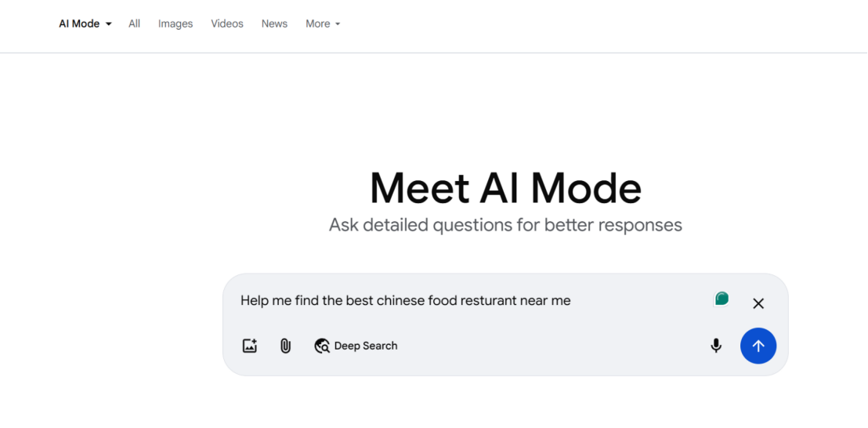Click the "Meet AI Mode" heading

pyautogui.click(x=505, y=188)
